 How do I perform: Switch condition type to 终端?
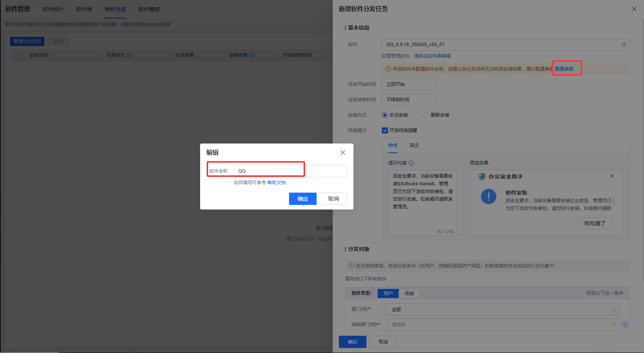pos(409,294)
